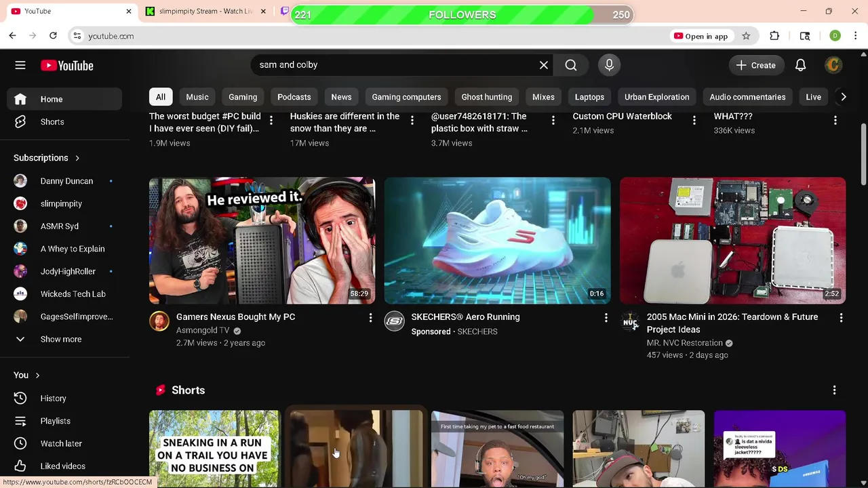
Task: Click the Create button
Action: click(756, 65)
